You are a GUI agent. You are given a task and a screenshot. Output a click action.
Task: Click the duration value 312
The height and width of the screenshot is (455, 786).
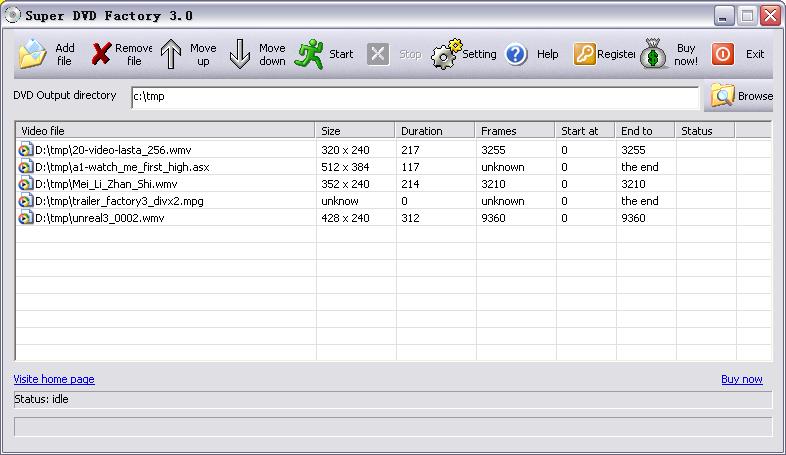pos(410,218)
